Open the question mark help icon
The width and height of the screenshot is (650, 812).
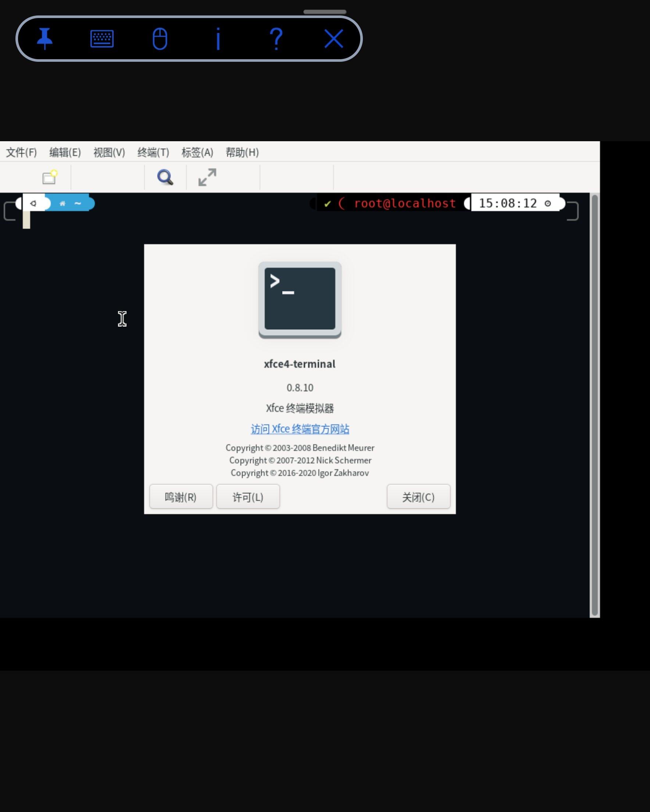[x=276, y=39]
